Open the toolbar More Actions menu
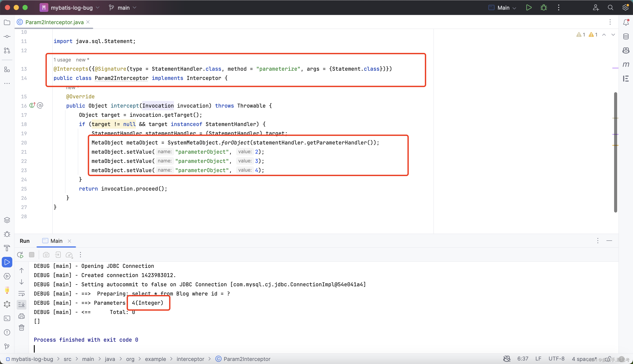 (559, 7)
